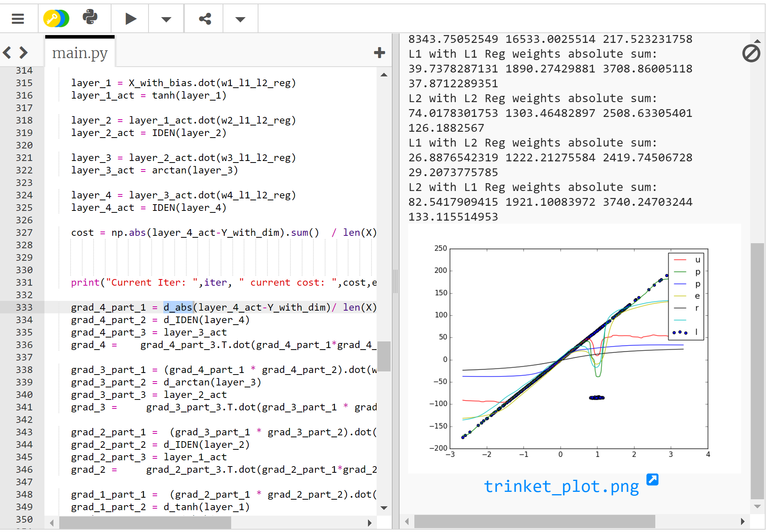766x532 pixels.
Task: Click the output panel vertical scrollbar
Action: [757, 370]
